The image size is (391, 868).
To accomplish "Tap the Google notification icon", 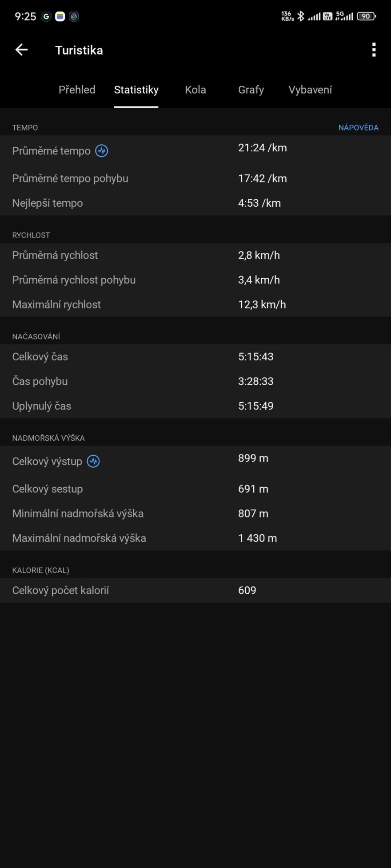I will (46, 16).
